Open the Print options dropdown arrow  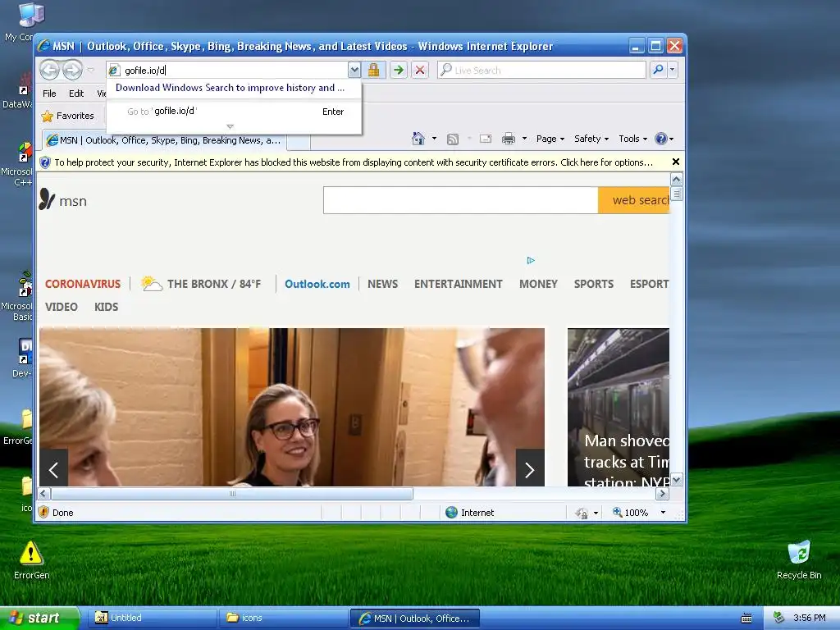coord(524,139)
